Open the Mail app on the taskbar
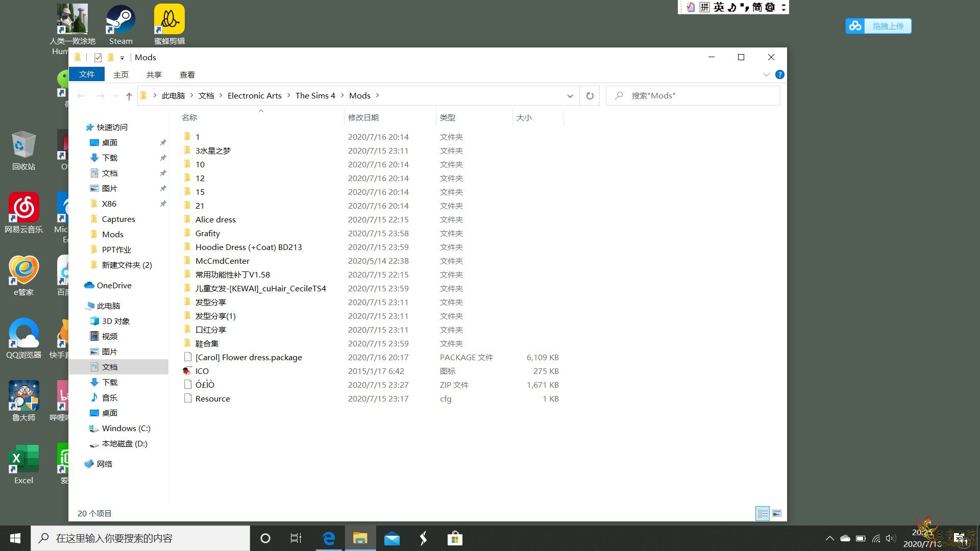This screenshot has height=551, width=980. point(392,538)
